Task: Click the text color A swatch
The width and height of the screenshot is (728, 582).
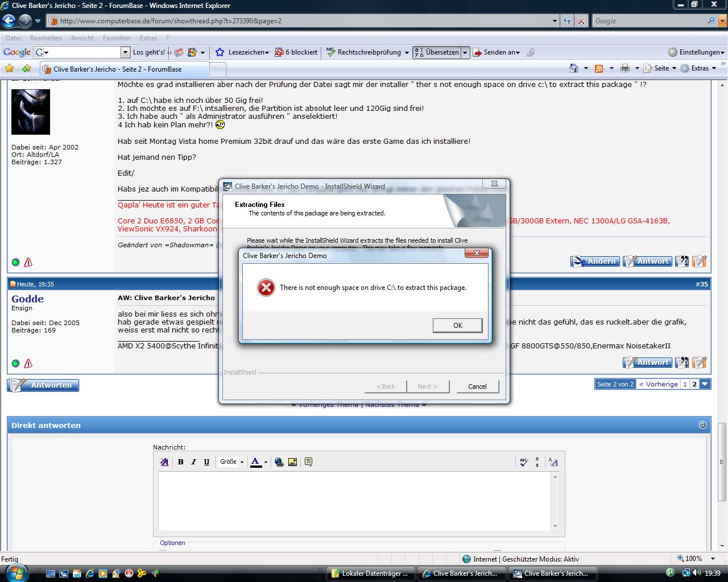Action: (256, 462)
